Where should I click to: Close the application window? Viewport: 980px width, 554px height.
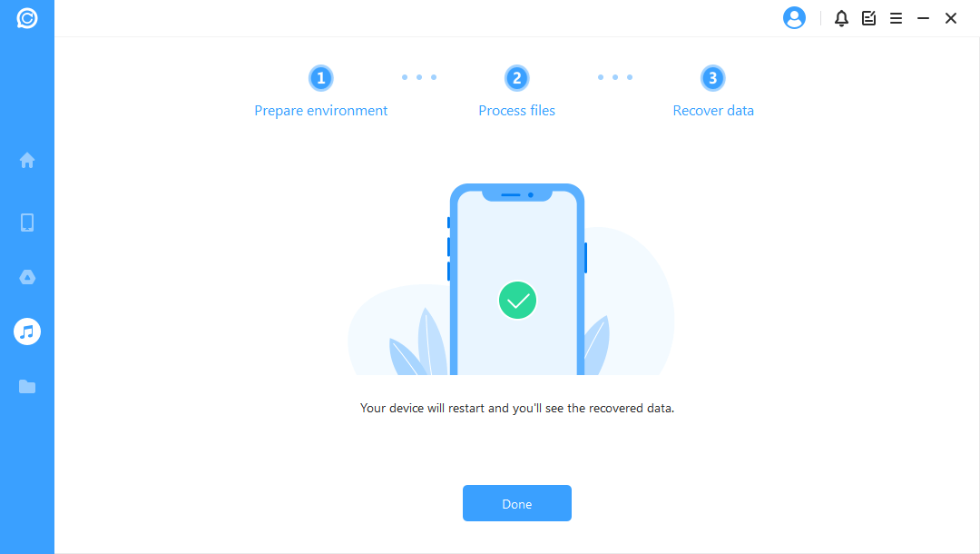[951, 18]
